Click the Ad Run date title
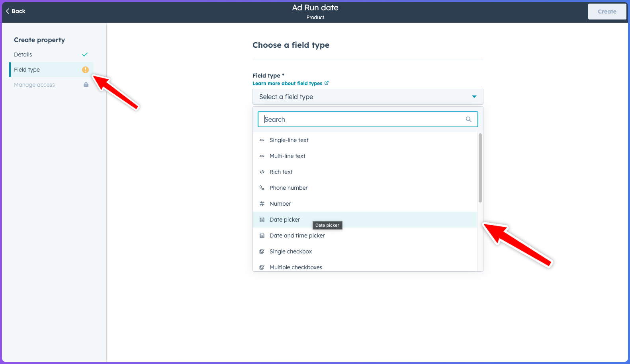 (x=315, y=8)
